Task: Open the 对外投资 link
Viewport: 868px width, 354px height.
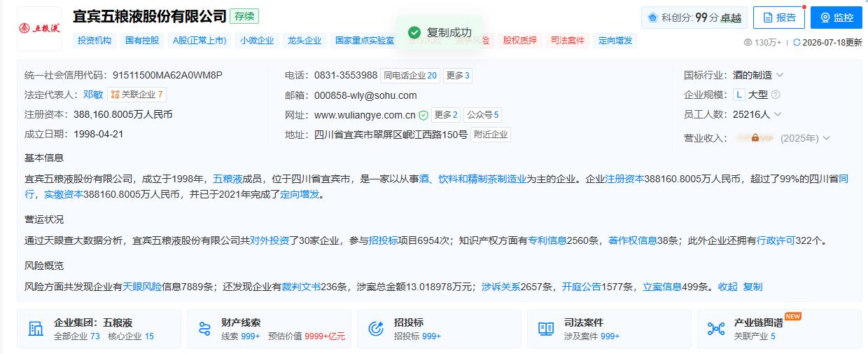Action: [269, 240]
